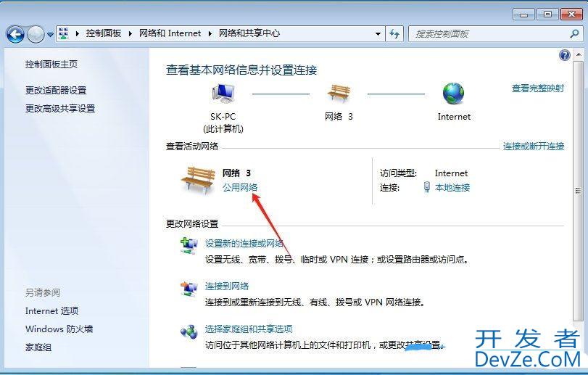Open the 本地连接 connection link
This screenshot has height=375, width=588.
(452, 187)
